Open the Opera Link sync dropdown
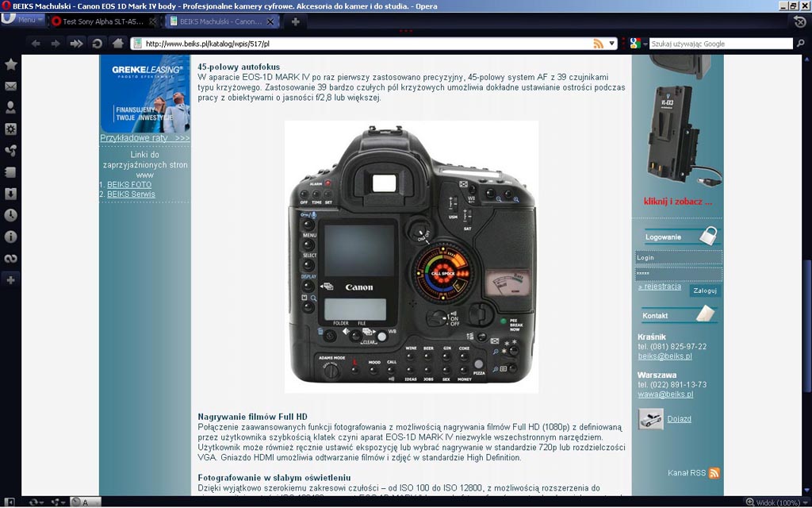 36,502
